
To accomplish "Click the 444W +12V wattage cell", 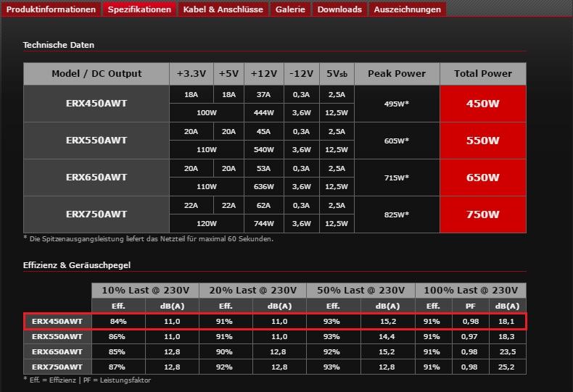I will click(x=264, y=113).
